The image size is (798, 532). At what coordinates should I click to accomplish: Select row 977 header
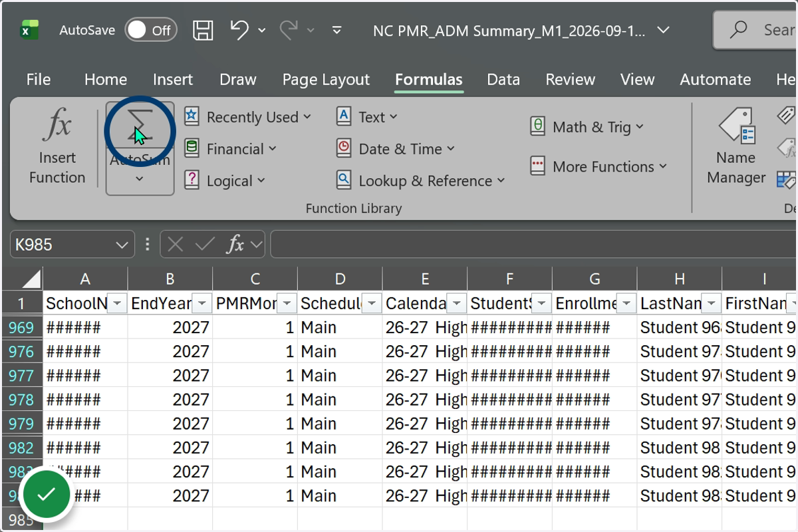click(x=22, y=376)
